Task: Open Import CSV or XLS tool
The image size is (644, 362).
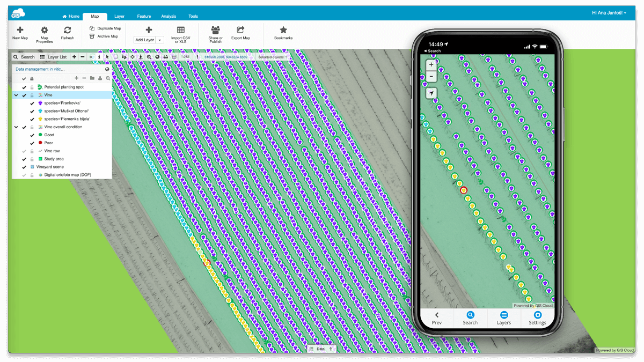Action: pyautogui.click(x=181, y=30)
